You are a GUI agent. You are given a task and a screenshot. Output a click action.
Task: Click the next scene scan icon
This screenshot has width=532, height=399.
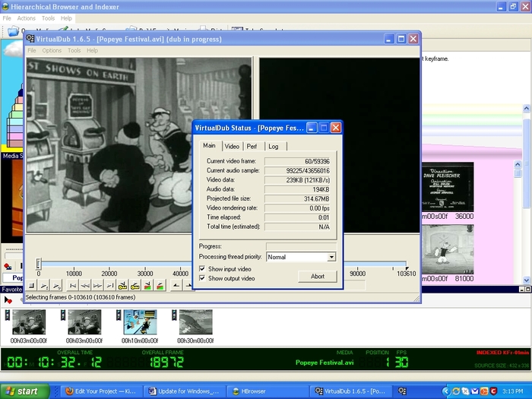point(160,286)
